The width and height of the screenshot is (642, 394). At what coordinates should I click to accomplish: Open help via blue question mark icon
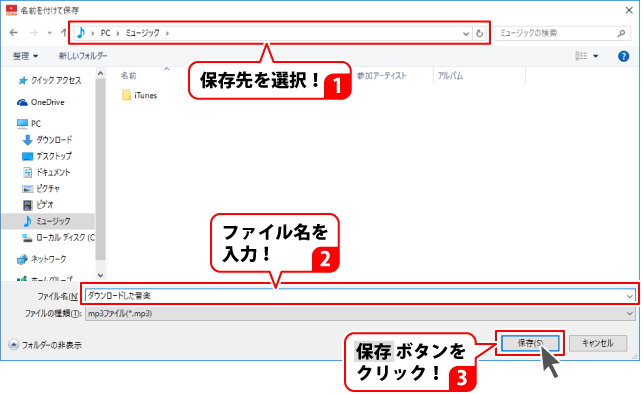pos(623,56)
